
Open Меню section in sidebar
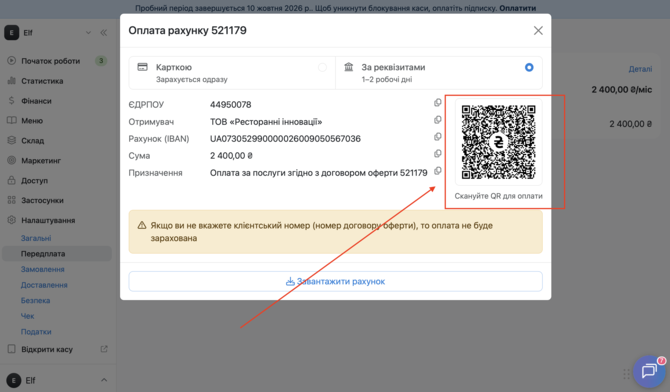click(x=32, y=121)
